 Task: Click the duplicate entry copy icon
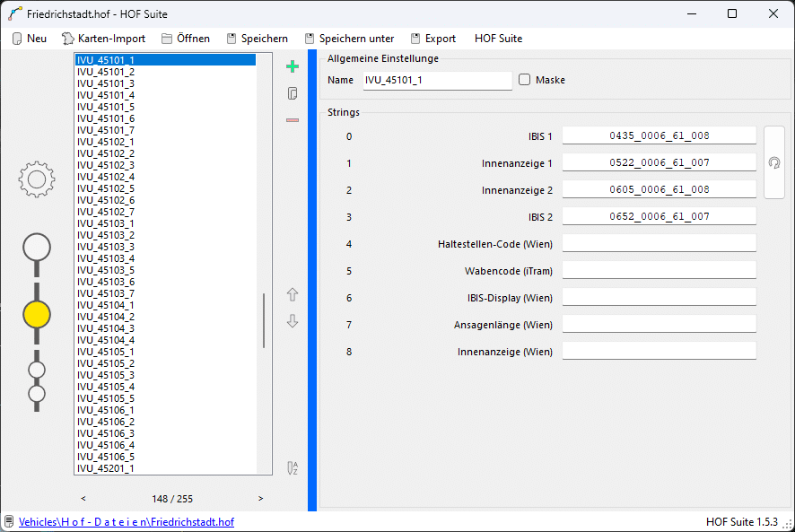coord(292,93)
